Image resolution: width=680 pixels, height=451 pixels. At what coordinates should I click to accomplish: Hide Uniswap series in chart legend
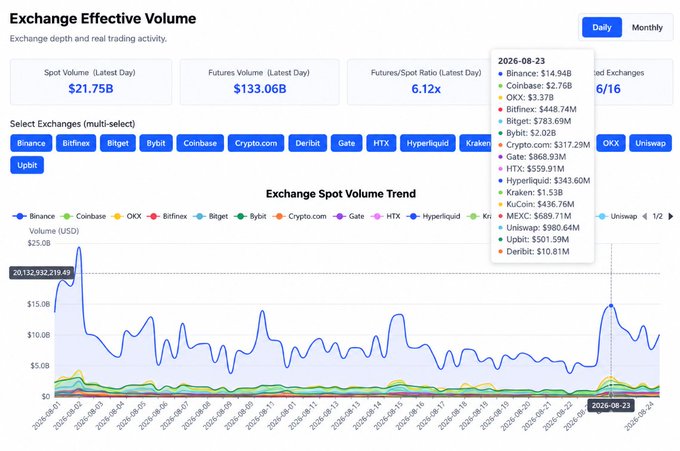pyautogui.click(x=617, y=216)
